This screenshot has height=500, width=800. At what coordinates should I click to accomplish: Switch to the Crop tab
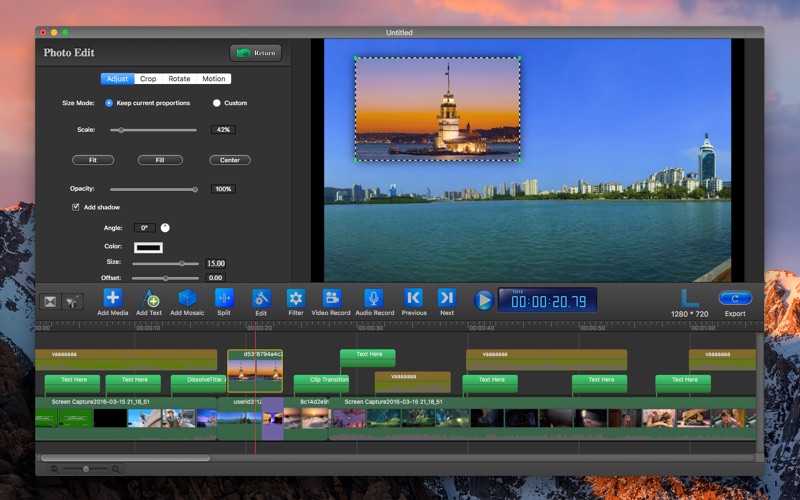[148, 79]
